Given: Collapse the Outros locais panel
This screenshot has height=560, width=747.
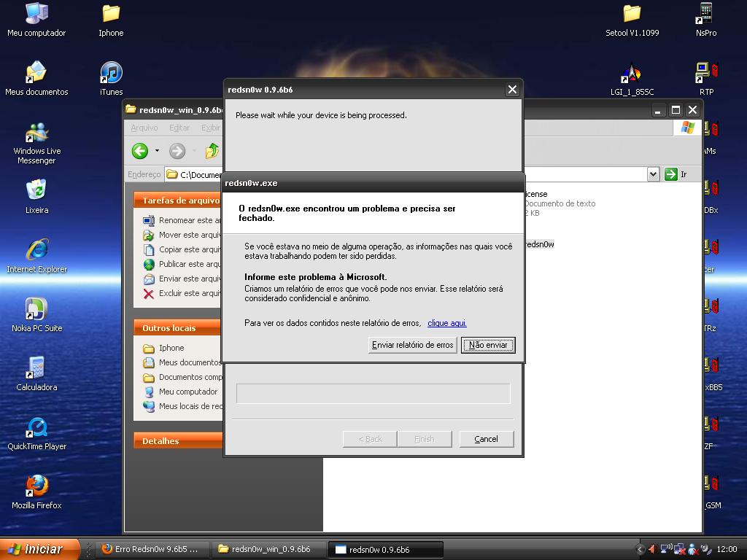Looking at the screenshot, I should pos(178,328).
